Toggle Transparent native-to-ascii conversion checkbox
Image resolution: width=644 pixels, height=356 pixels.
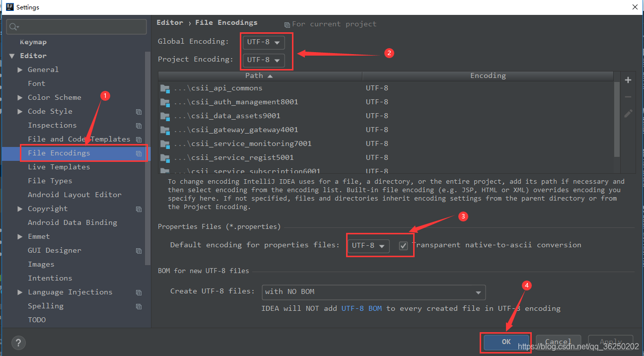403,246
